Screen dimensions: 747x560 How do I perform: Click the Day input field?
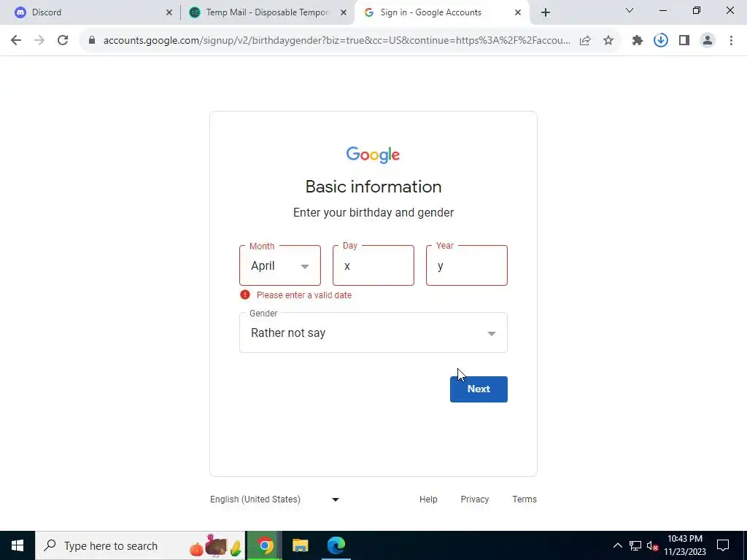373,265
